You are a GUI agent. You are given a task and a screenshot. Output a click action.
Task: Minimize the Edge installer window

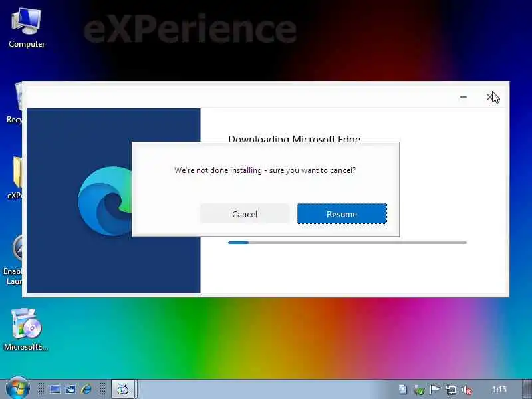tap(463, 97)
